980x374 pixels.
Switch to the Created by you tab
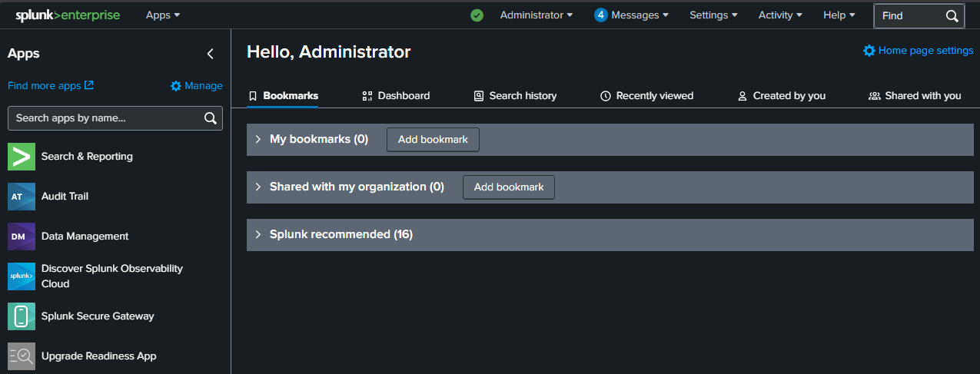pyautogui.click(x=781, y=96)
